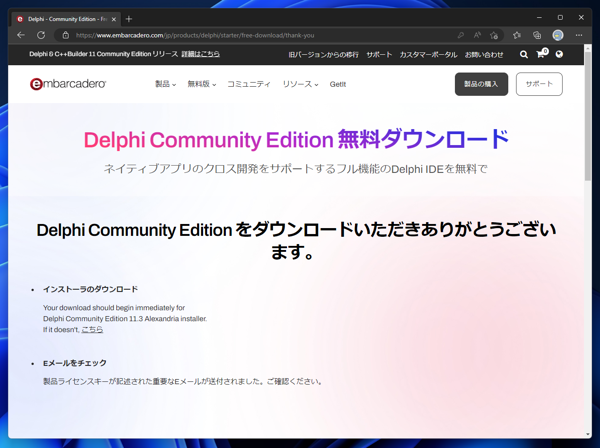600x448 pixels.
Task: Open browser Settings and more menu
Action: (579, 35)
